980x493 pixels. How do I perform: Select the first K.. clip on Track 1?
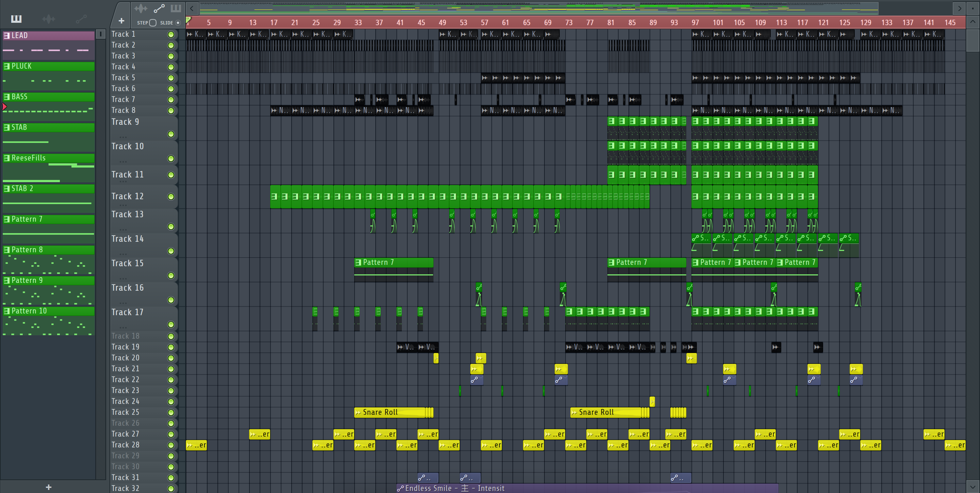196,34
